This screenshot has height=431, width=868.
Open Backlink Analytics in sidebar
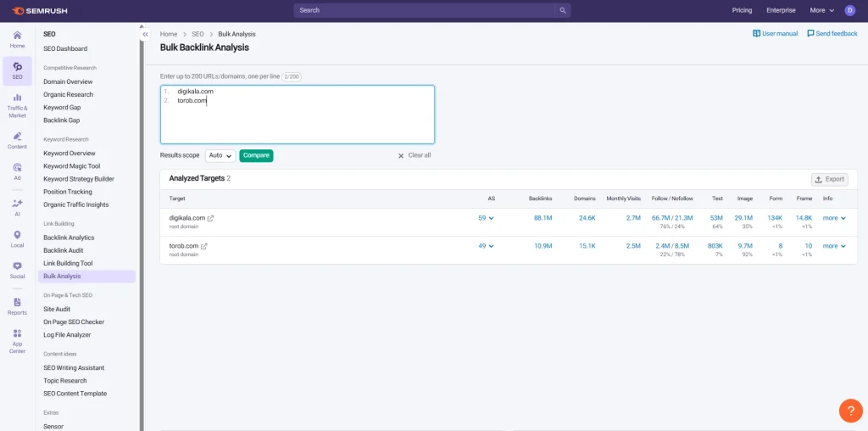(69, 238)
